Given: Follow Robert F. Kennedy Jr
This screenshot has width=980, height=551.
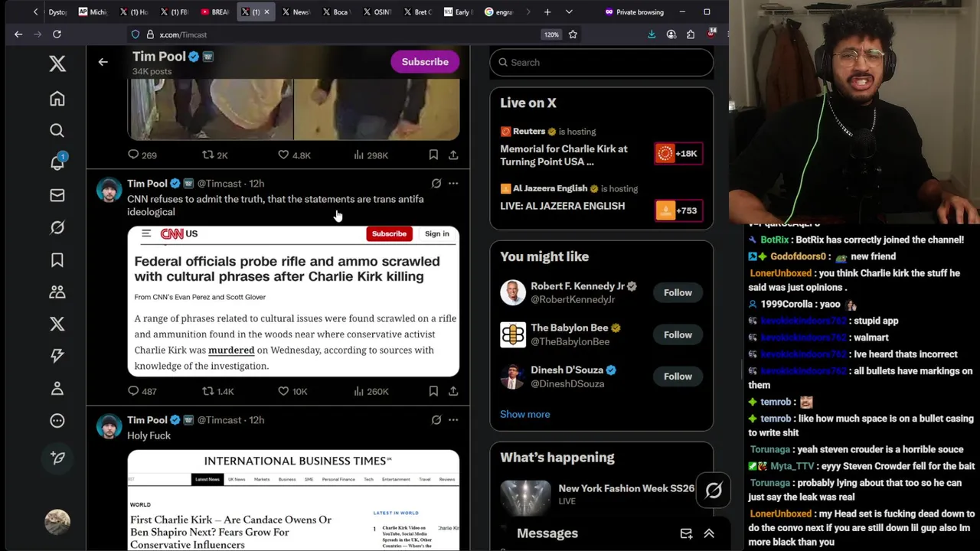Looking at the screenshot, I should click(678, 292).
